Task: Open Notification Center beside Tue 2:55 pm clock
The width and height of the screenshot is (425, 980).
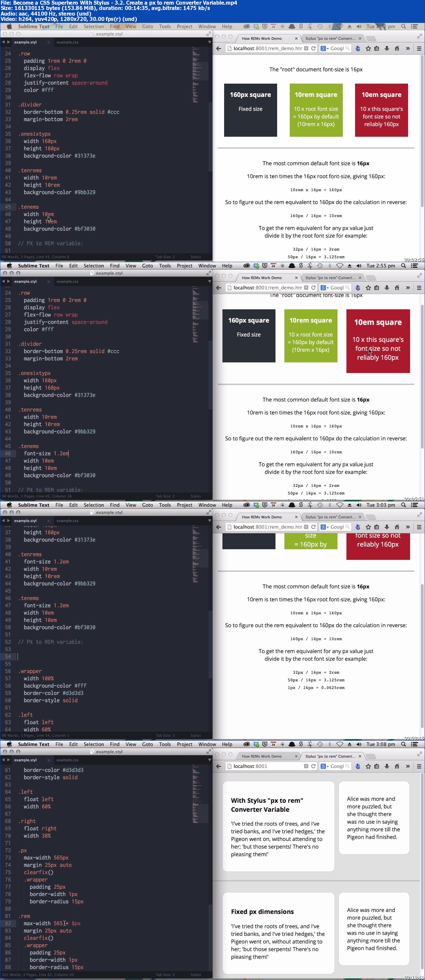Action: click(x=415, y=265)
